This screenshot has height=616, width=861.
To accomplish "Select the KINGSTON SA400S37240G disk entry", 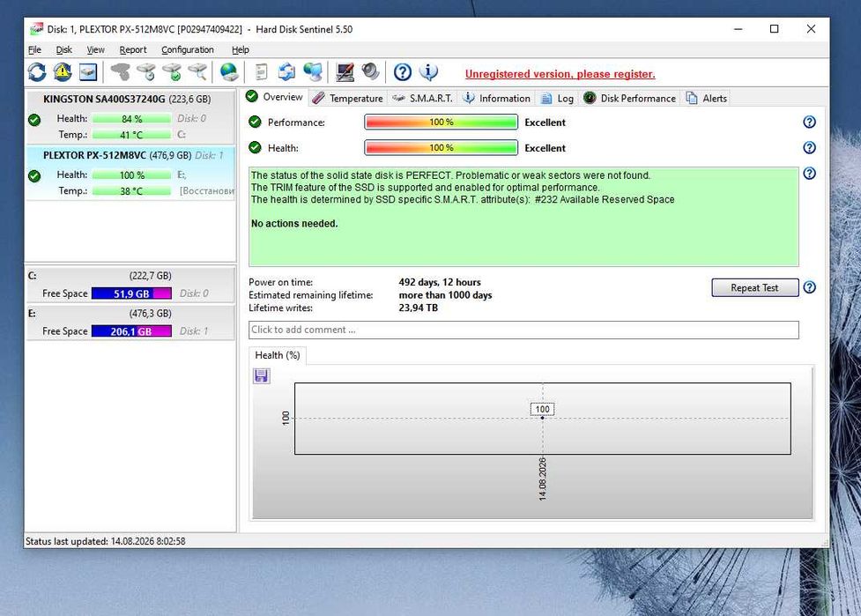I will (x=130, y=117).
